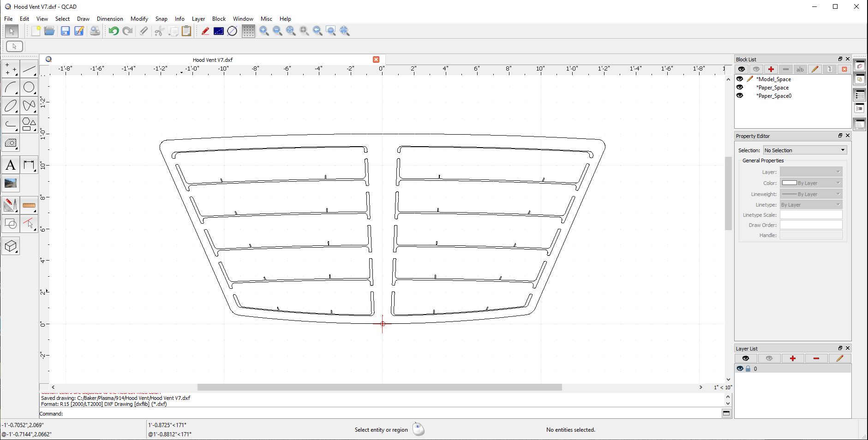Expand the Color By Layer dropdown

click(811, 183)
